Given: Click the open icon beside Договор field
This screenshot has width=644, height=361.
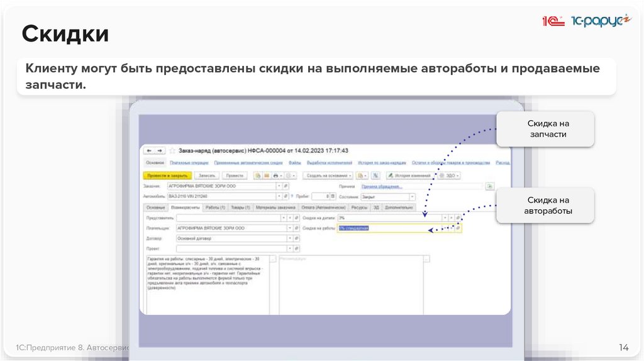Looking at the screenshot, I should (297, 238).
